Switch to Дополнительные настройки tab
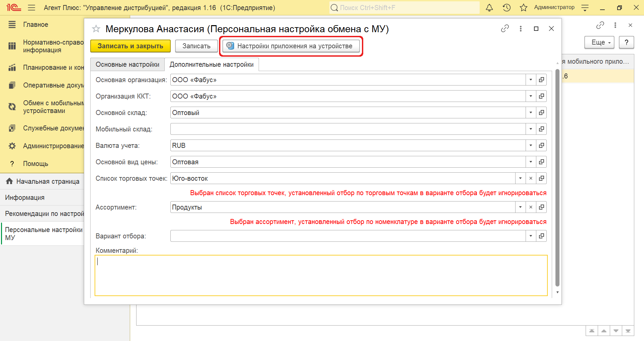 coord(212,64)
